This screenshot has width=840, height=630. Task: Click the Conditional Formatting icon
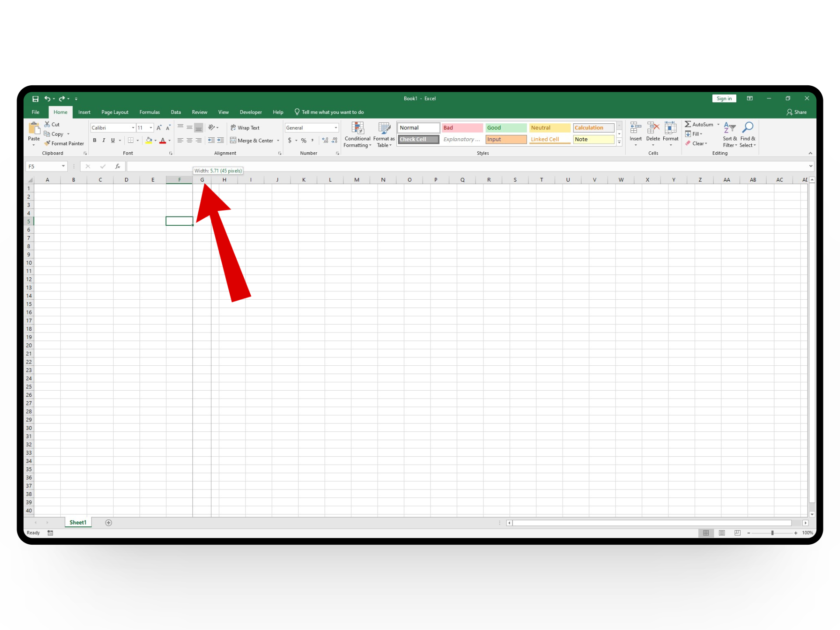[357, 128]
